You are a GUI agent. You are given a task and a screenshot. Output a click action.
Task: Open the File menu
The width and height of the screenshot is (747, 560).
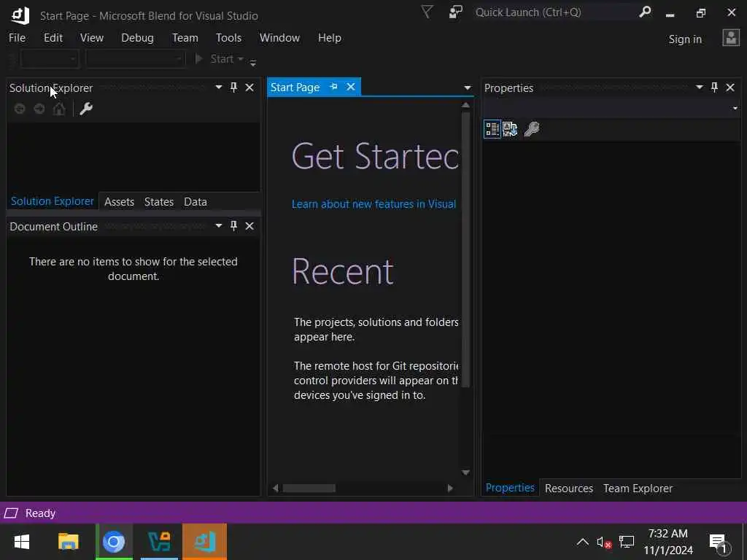tap(18, 38)
